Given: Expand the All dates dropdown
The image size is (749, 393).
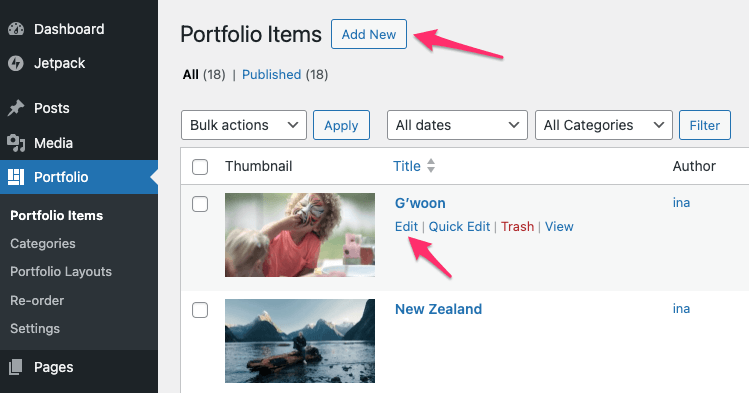Looking at the screenshot, I should [457, 125].
